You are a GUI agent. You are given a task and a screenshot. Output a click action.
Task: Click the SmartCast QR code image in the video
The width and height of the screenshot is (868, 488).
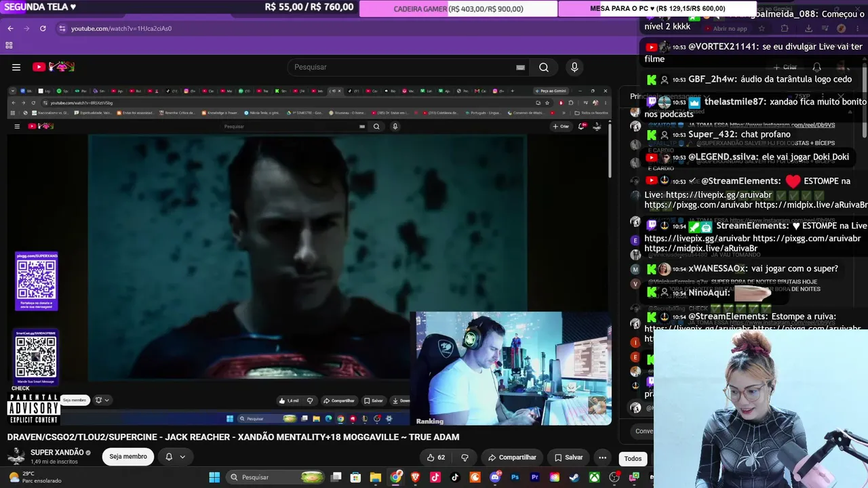tap(36, 357)
